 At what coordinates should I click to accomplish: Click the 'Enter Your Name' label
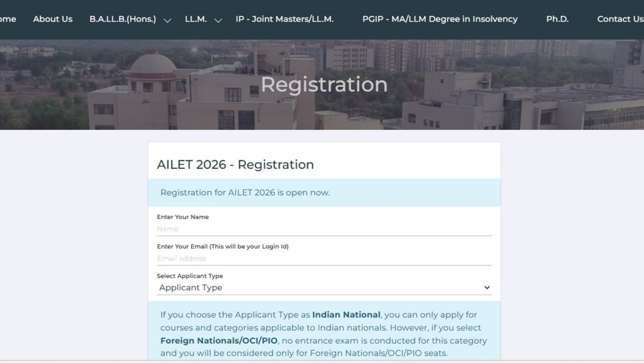pyautogui.click(x=183, y=217)
